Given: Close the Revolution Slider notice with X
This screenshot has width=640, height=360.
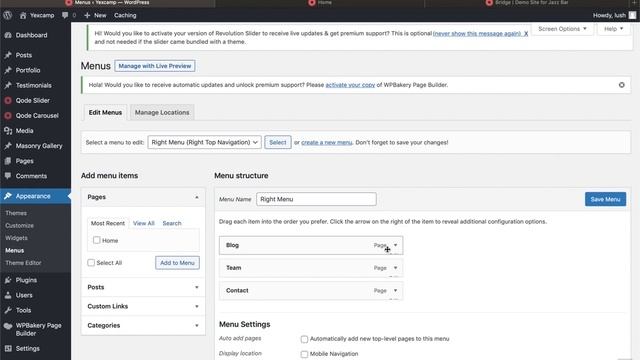Looking at the screenshot, I should [526, 33].
